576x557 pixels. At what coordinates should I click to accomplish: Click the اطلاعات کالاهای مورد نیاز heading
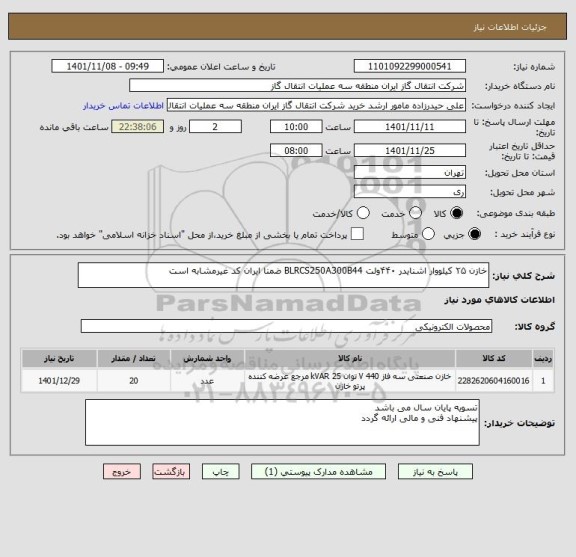pyautogui.click(x=500, y=300)
